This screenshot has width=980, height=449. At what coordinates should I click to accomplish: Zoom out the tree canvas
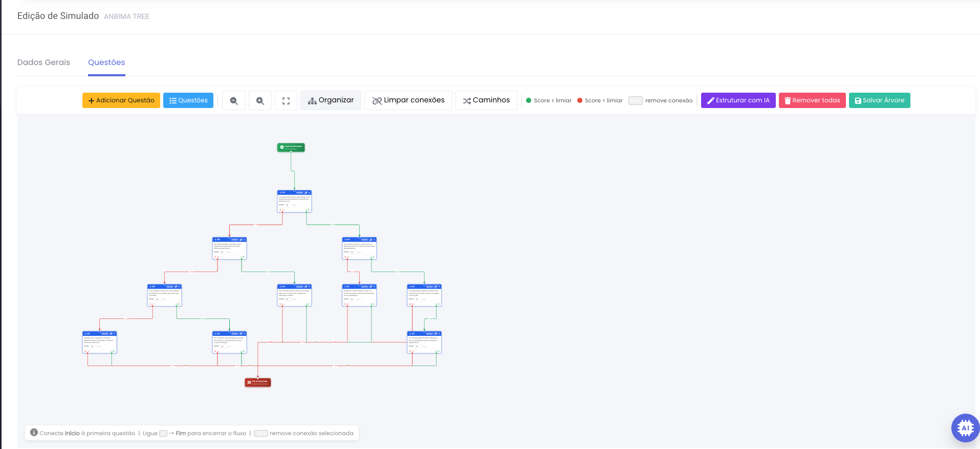(234, 101)
